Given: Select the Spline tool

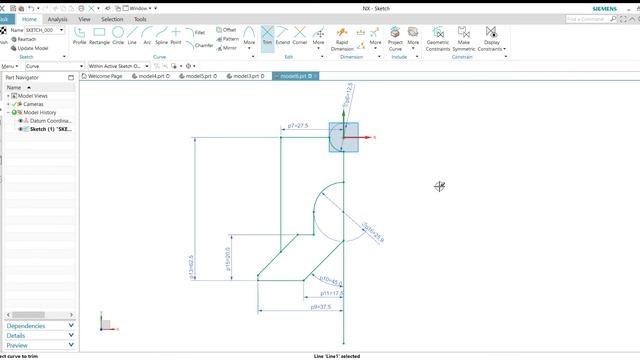Looking at the screenshot, I should pyautogui.click(x=161, y=36).
